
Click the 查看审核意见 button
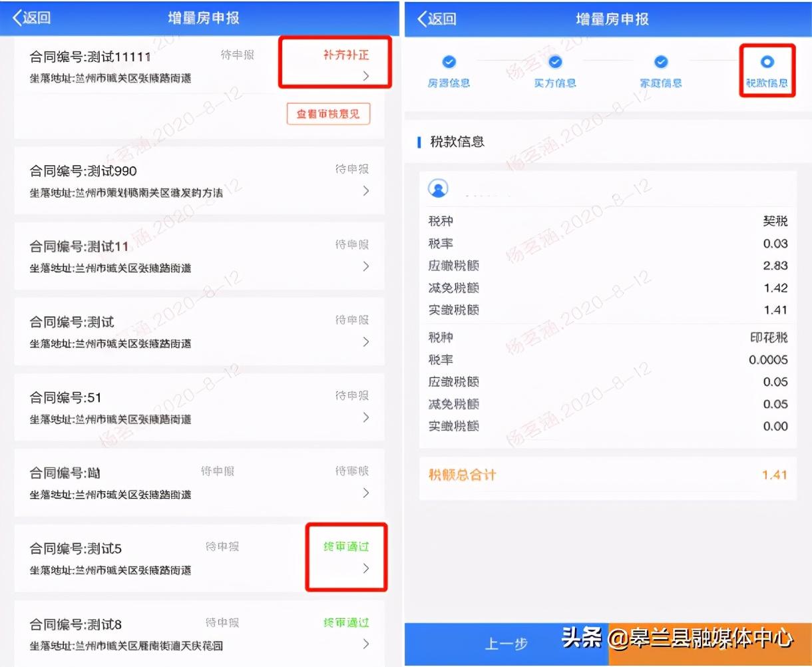click(x=328, y=114)
